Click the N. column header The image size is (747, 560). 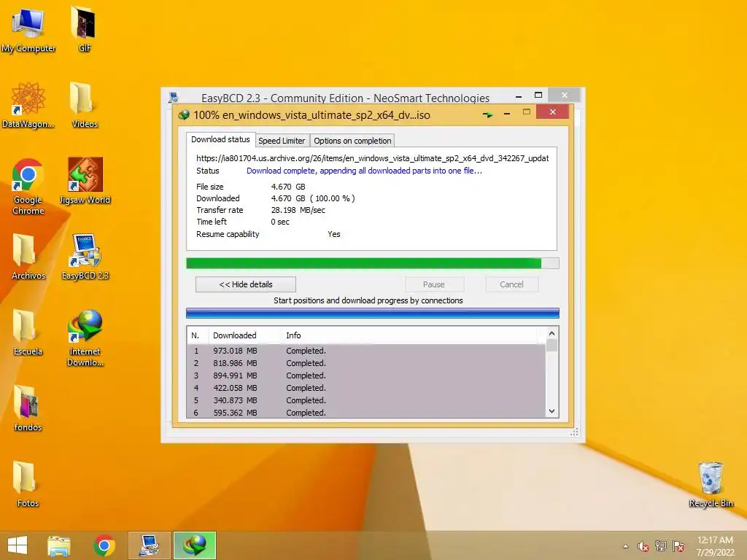click(198, 335)
